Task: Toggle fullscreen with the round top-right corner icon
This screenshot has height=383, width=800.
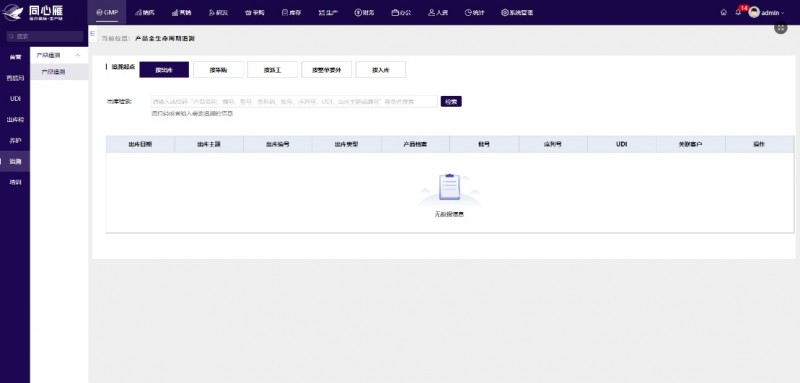Action: [781, 28]
